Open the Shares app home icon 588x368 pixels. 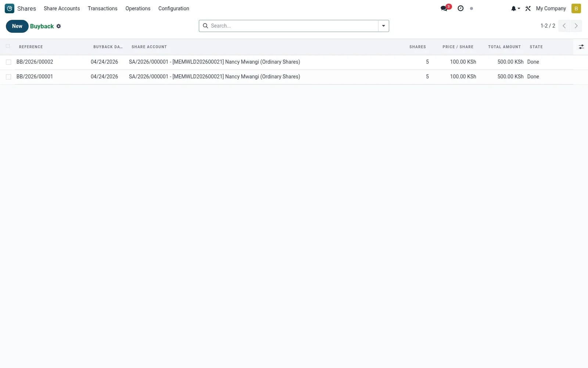[10, 8]
